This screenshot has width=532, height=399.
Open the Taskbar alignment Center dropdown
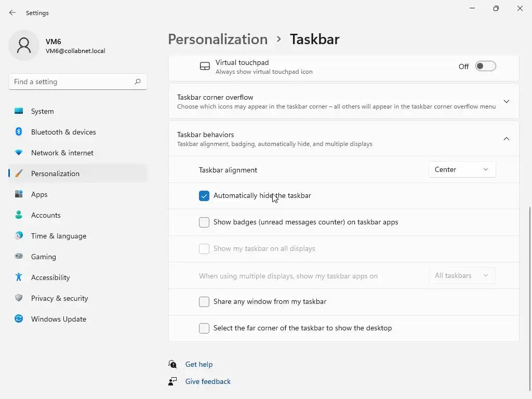[462, 170]
